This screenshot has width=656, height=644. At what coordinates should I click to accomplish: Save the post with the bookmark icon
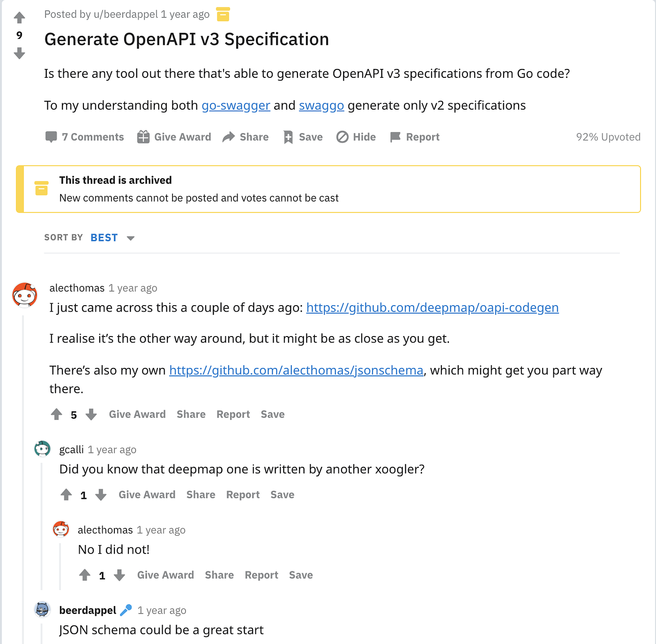289,136
